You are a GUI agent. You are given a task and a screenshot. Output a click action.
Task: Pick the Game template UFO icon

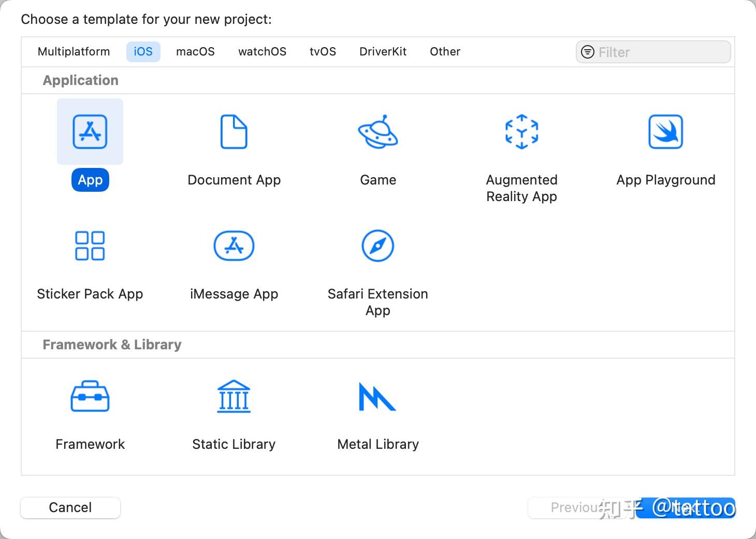[378, 132]
